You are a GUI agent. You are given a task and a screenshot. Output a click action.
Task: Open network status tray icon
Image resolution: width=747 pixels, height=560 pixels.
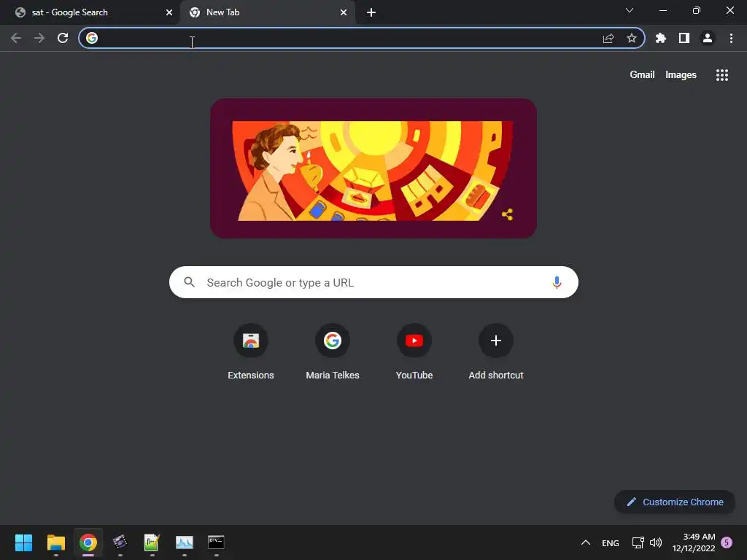click(638, 542)
